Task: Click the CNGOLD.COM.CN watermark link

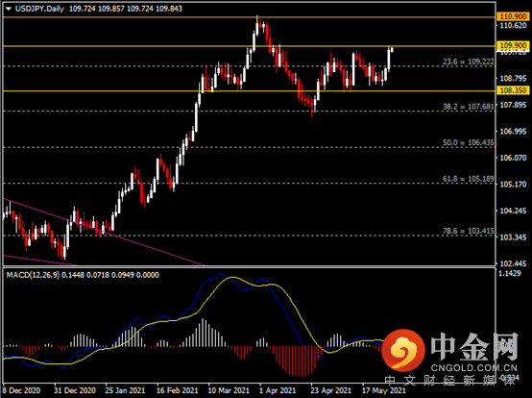Action: [474, 368]
